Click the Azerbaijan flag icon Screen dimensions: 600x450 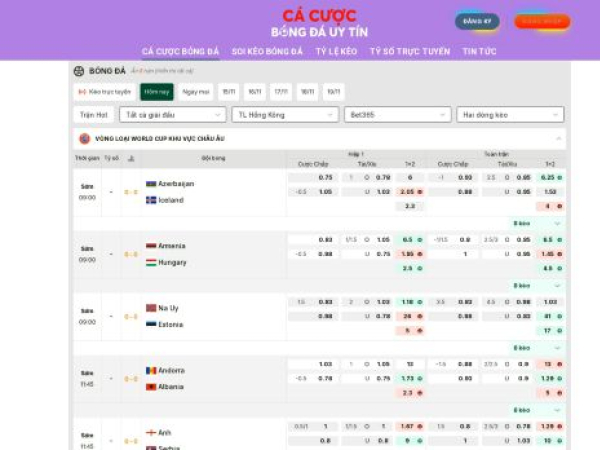pos(151,184)
